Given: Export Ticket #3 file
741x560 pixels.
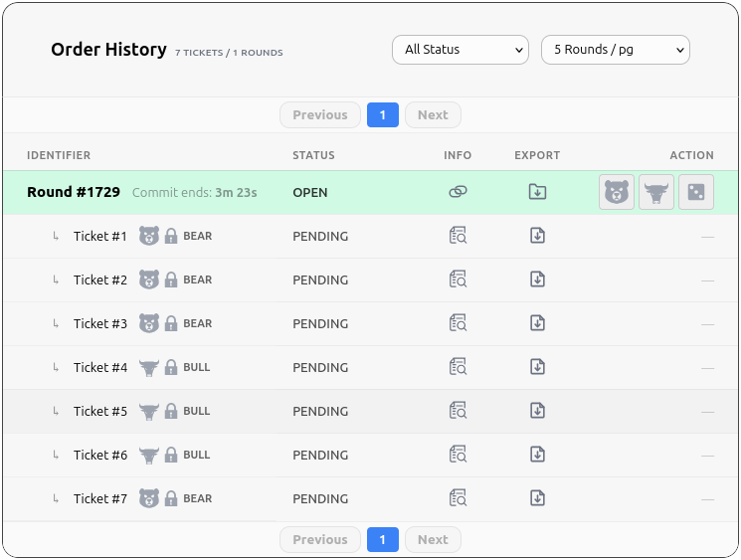Looking at the screenshot, I should pyautogui.click(x=537, y=323).
